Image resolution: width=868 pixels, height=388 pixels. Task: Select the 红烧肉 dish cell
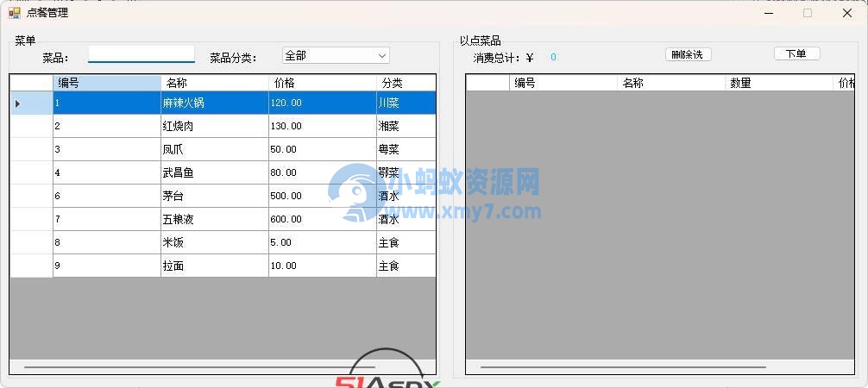tap(215, 126)
